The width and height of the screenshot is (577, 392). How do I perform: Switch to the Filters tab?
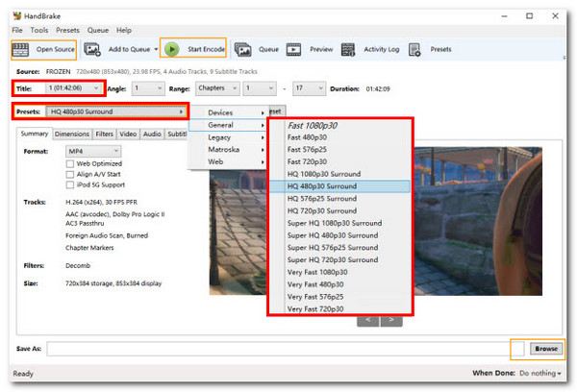105,135
